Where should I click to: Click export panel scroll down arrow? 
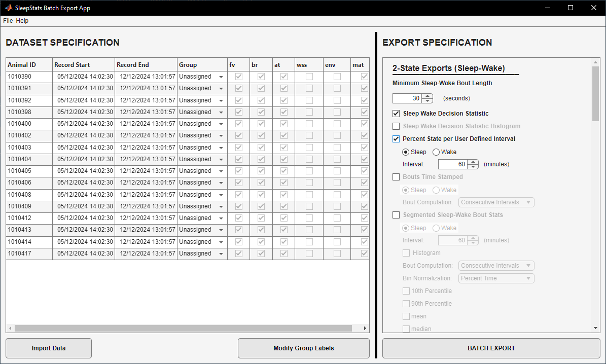coord(595,329)
